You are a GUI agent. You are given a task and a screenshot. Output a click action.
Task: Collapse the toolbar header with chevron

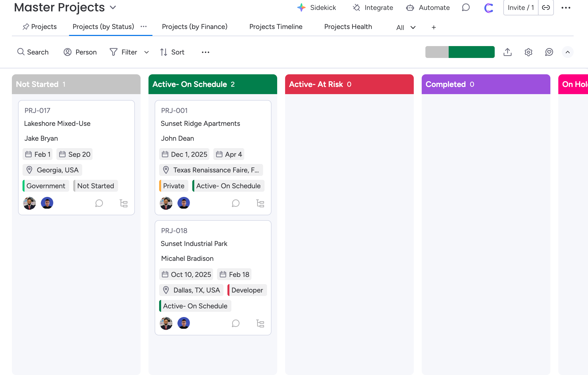pyautogui.click(x=568, y=52)
